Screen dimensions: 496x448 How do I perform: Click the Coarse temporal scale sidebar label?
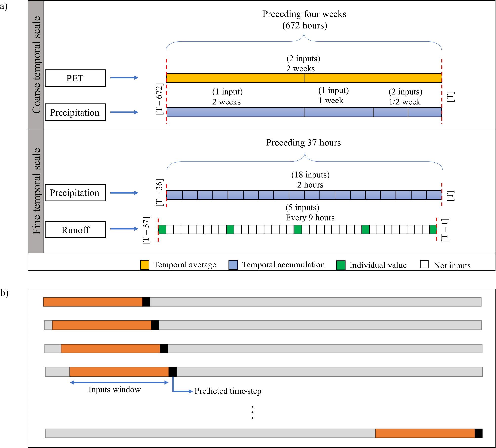point(36,65)
